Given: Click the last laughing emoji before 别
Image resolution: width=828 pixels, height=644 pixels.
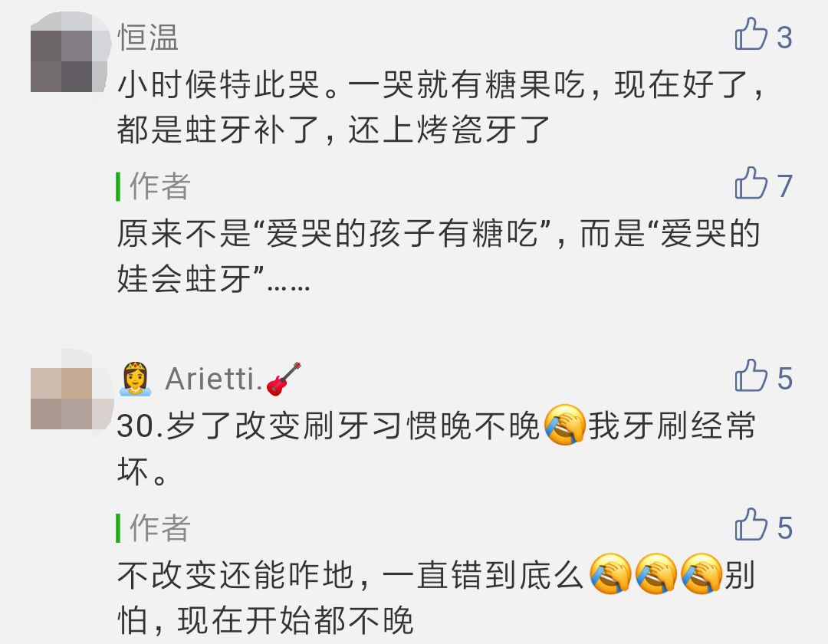Looking at the screenshot, I should pyautogui.click(x=701, y=573).
